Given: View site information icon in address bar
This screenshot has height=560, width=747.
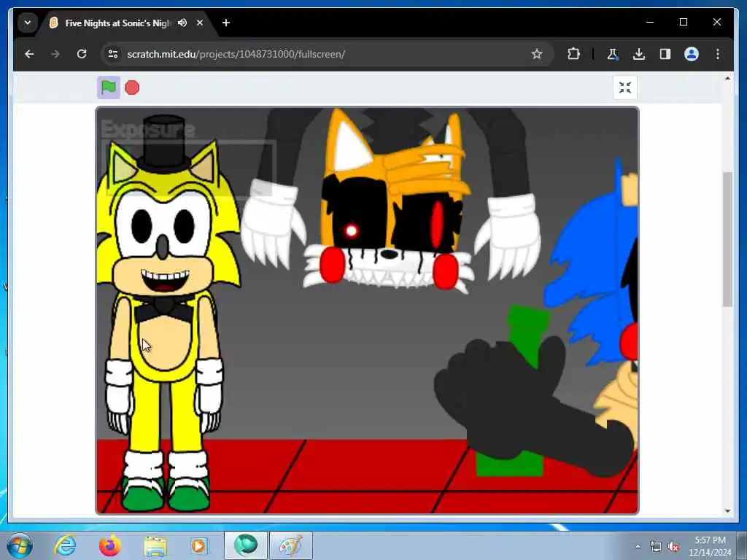Looking at the screenshot, I should (113, 54).
